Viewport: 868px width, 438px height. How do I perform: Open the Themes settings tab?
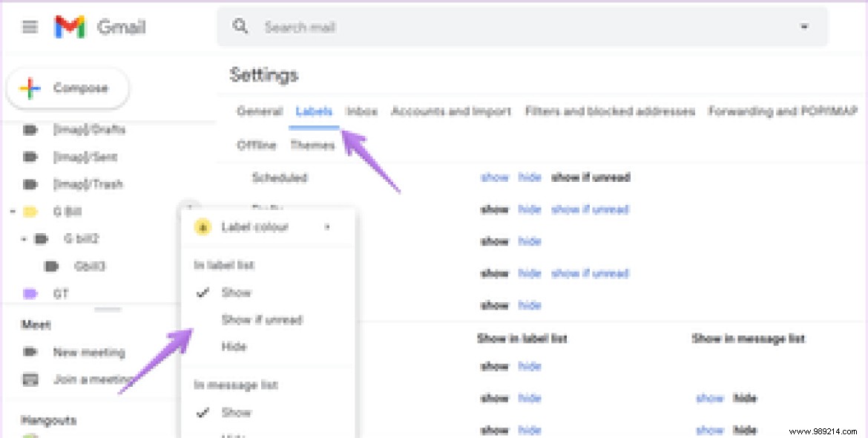click(x=312, y=145)
